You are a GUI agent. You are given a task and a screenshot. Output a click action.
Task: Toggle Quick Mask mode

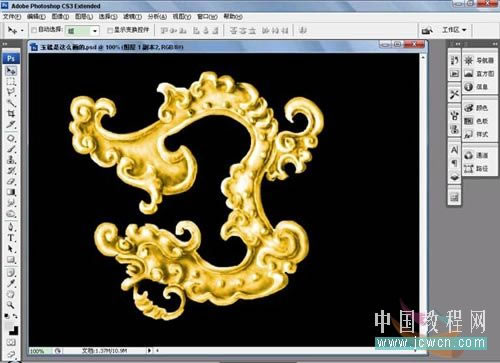[11, 342]
